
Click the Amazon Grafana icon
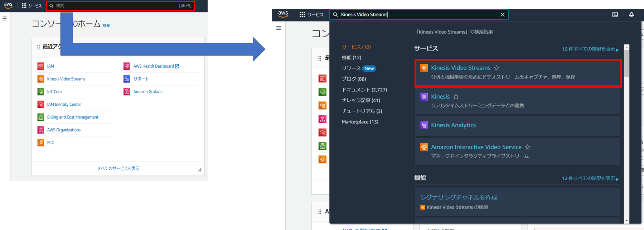pos(127,92)
